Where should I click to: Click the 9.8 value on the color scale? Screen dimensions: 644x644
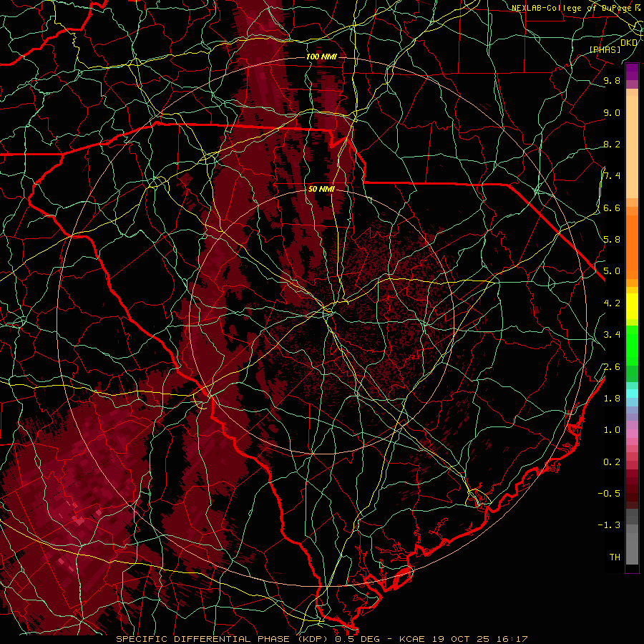pyautogui.click(x=612, y=80)
